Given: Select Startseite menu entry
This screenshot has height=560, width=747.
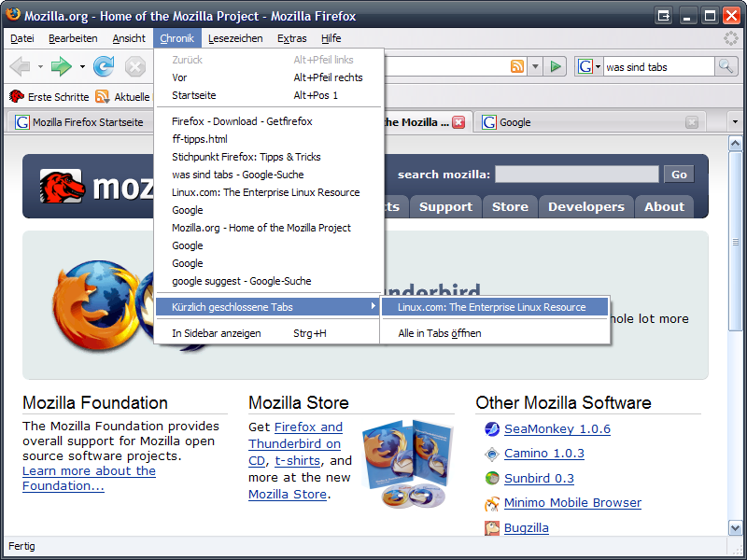Looking at the screenshot, I should click(x=269, y=95).
